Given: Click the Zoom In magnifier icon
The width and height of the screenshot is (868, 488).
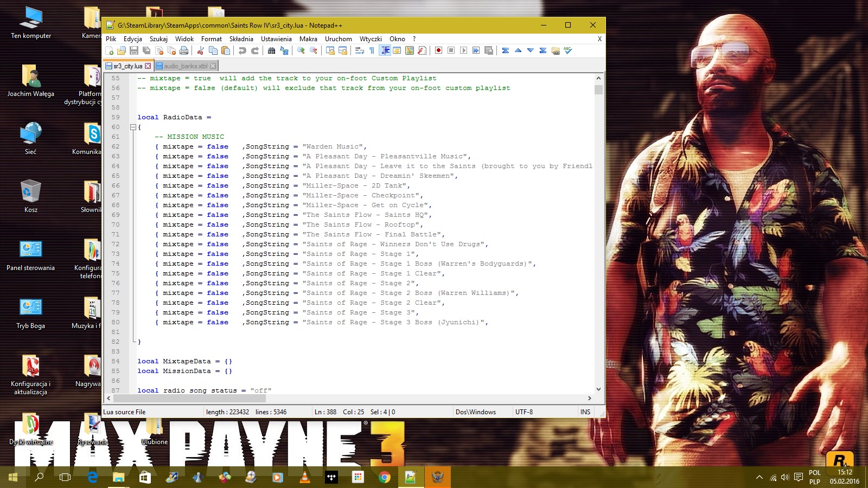Looking at the screenshot, I should pos(301,50).
